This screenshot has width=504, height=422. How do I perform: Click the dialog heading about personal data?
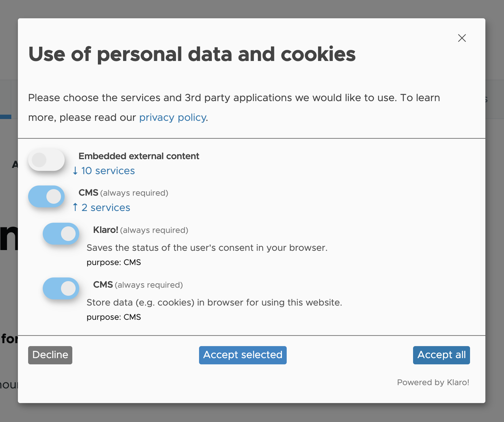192,54
